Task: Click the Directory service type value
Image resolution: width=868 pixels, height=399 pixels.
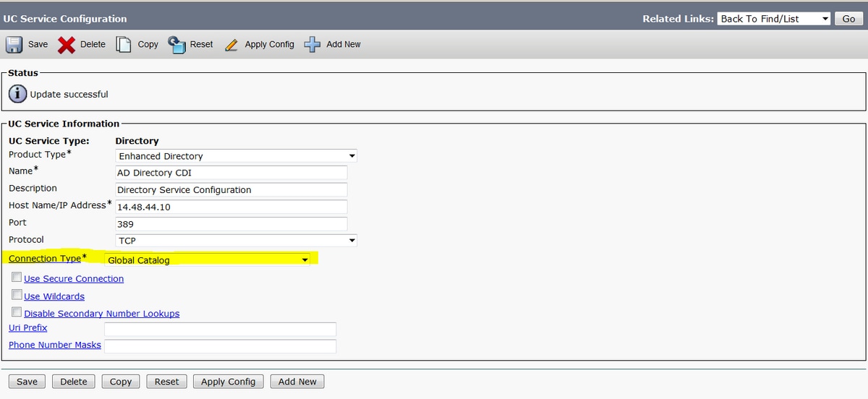Action: tap(137, 141)
